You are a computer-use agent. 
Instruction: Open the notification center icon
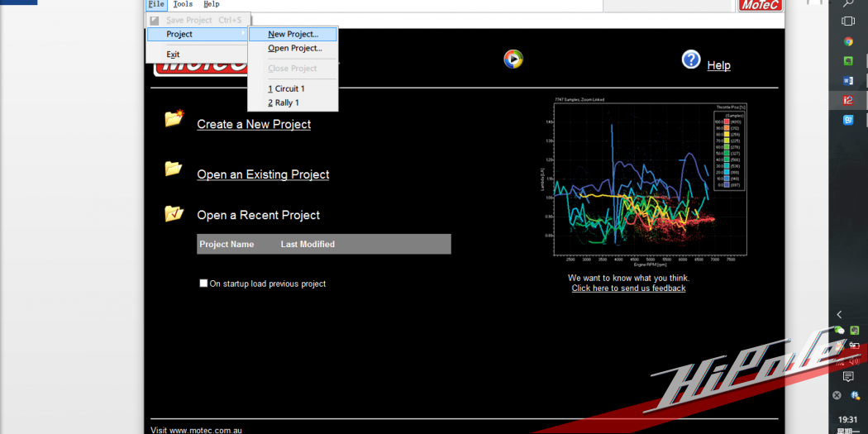[847, 377]
